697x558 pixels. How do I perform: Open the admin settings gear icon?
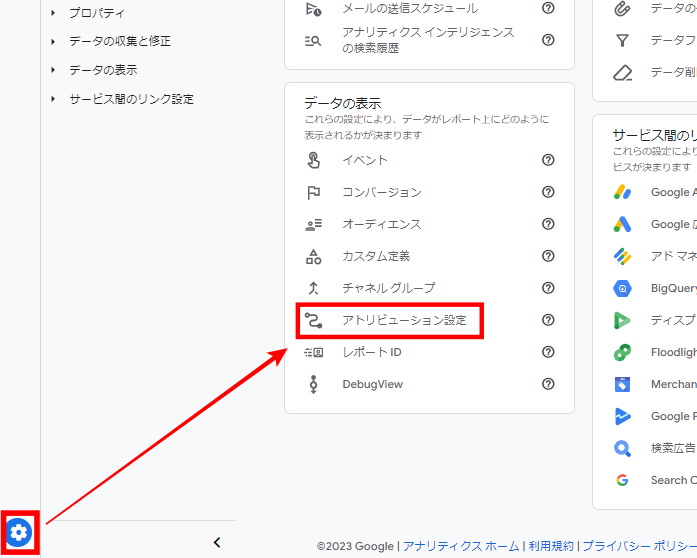tap(19, 533)
